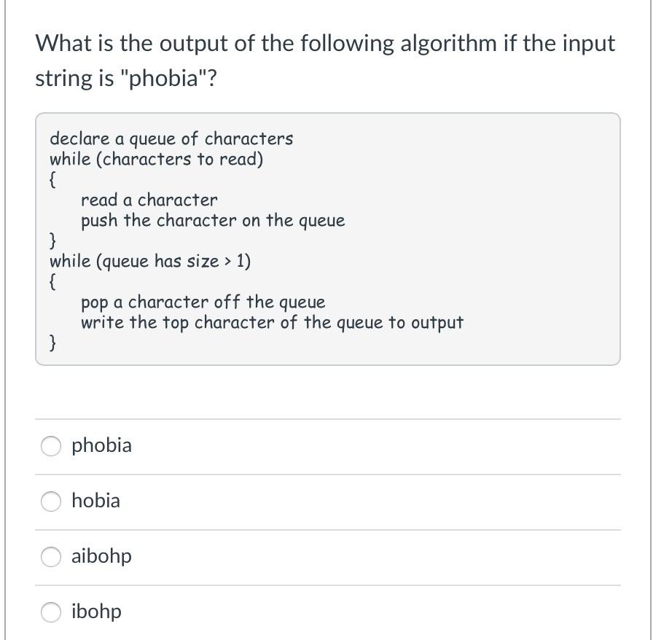
Task: Click the 'while (characters to read)' line
Action: (157, 160)
